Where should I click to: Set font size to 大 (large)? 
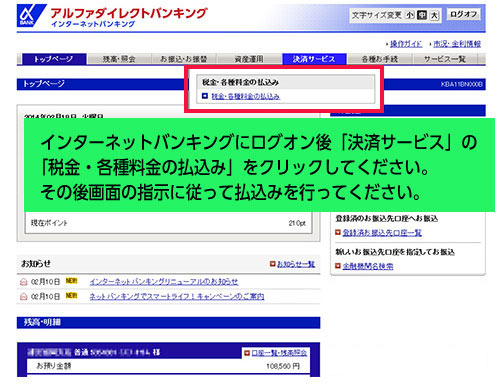(x=434, y=15)
